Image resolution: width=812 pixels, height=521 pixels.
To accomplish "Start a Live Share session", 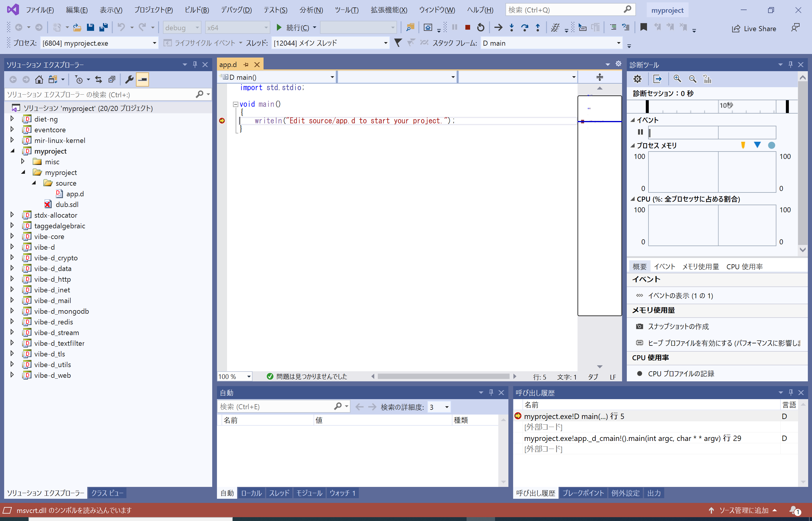I will 754,29.
